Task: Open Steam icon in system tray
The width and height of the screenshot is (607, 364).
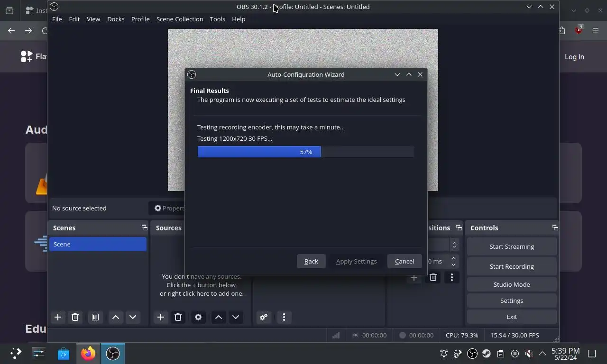Action: pos(487,354)
